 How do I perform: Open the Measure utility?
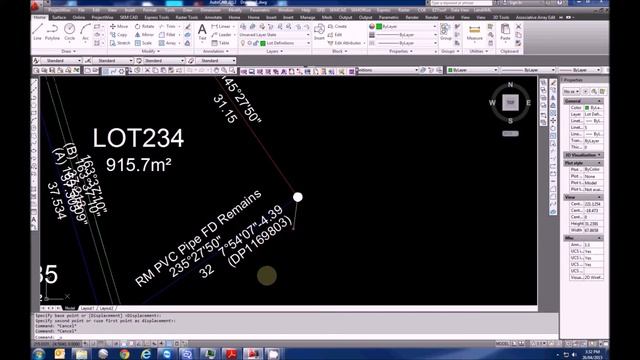(474, 33)
